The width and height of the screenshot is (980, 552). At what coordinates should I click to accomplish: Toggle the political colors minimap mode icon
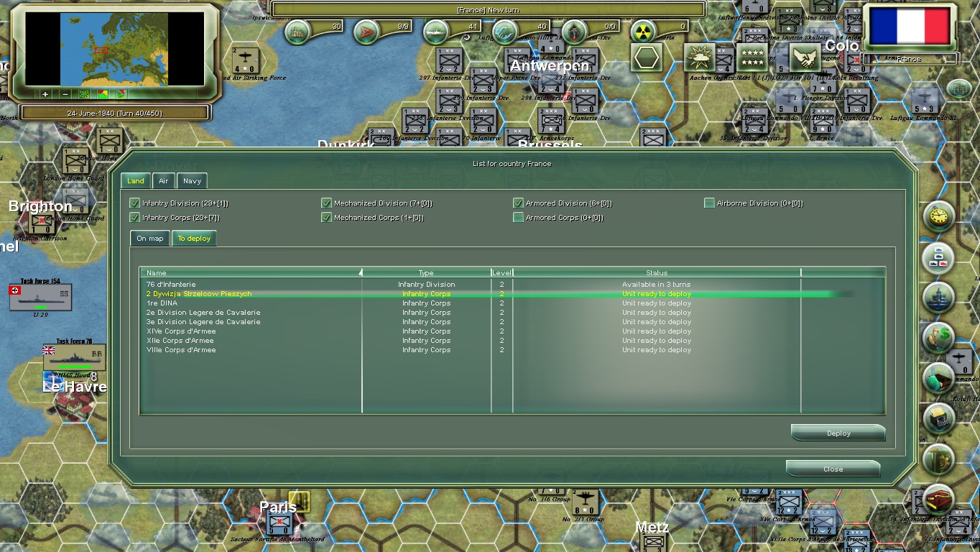click(x=103, y=94)
